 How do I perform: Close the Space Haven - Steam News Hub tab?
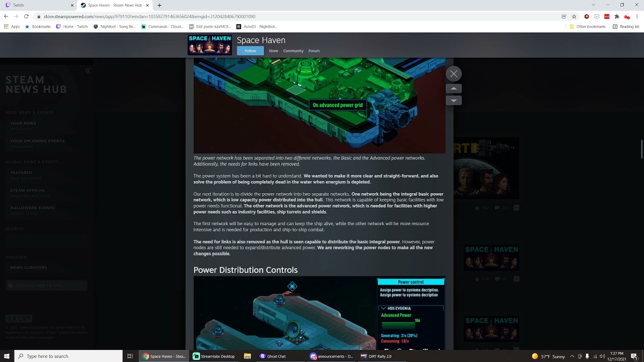[x=148, y=5]
